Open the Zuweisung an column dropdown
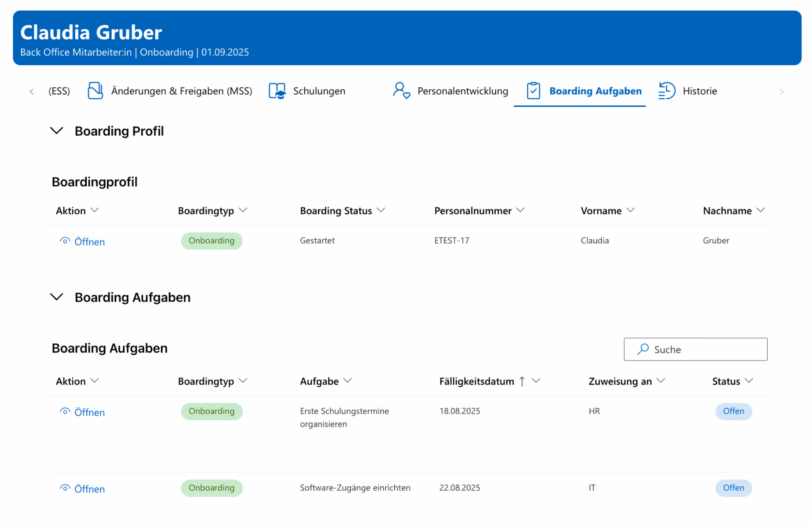This screenshot has width=812, height=528. click(662, 381)
